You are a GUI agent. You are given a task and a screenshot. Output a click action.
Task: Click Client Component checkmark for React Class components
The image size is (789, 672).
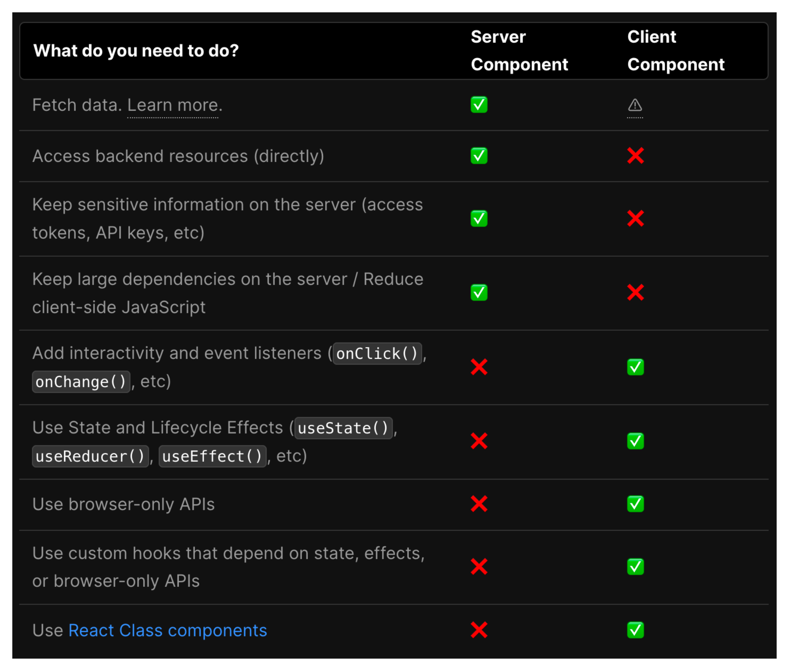pos(636,630)
